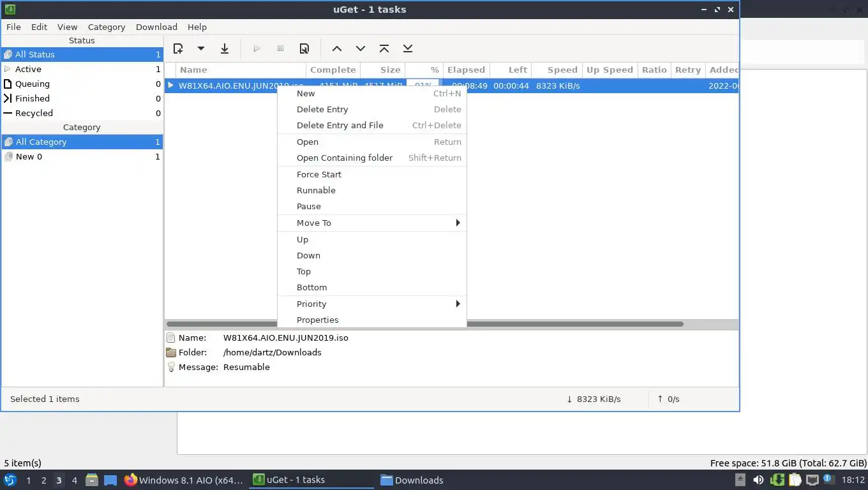Viewport: 868px width, 490px height.
Task: Sort by the Ratio column header
Action: 654,70
